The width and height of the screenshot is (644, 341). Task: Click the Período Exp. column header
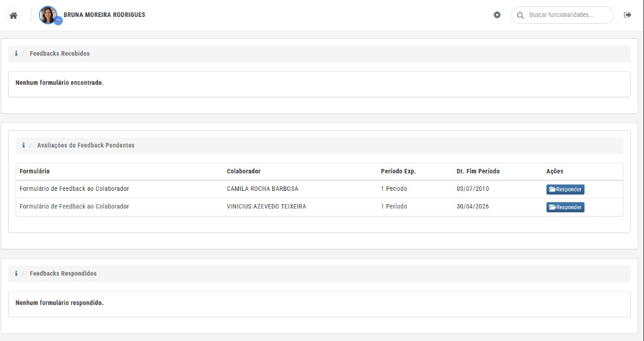[x=398, y=171]
